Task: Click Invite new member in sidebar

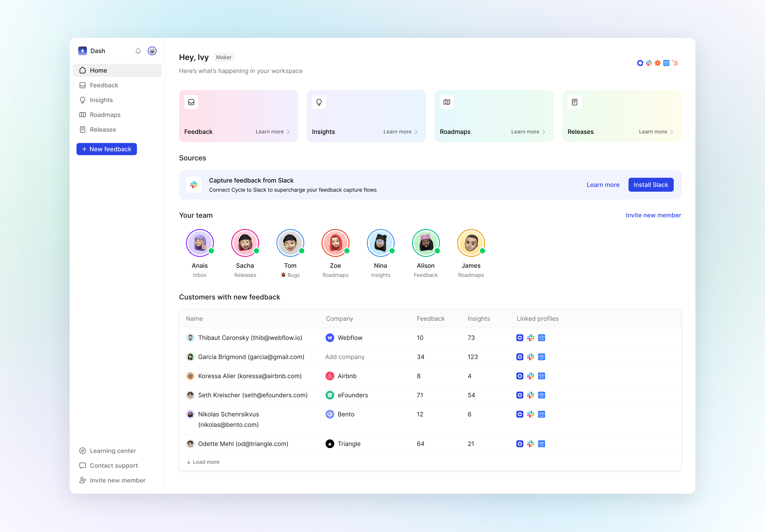Action: pyautogui.click(x=112, y=480)
